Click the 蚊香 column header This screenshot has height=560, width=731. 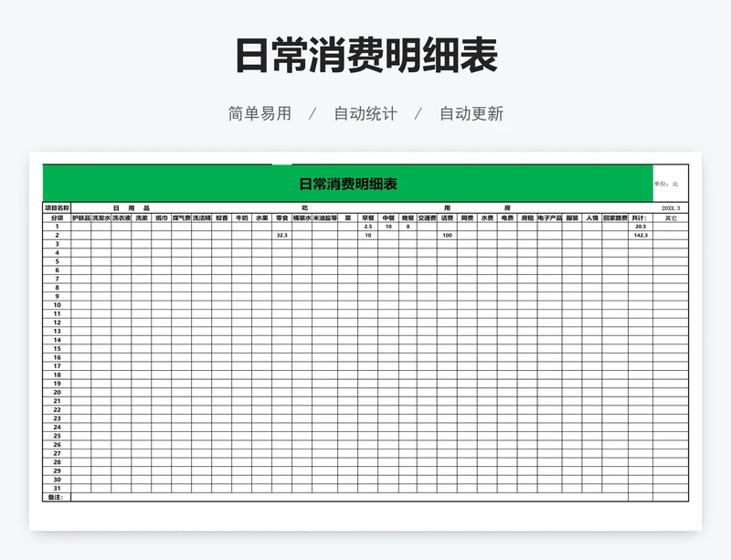[221, 217]
